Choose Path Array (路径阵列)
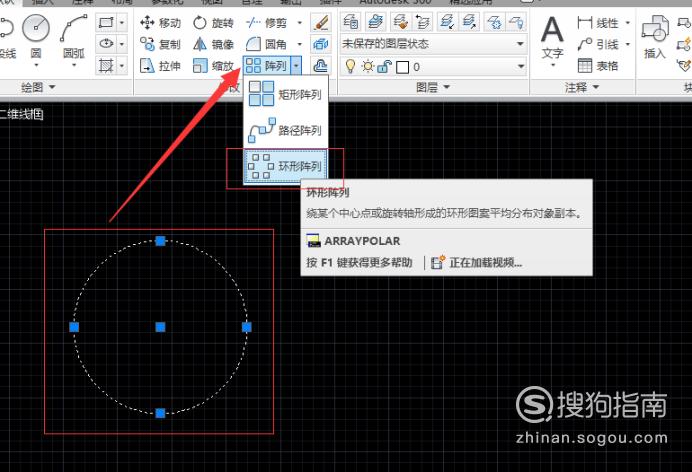This screenshot has width=692, height=472. (x=286, y=130)
